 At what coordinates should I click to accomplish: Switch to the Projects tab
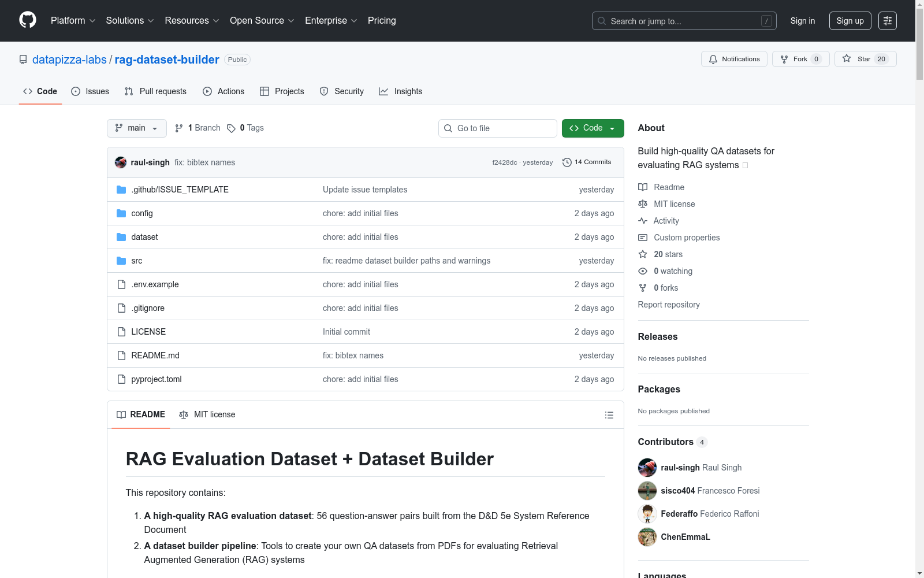click(282, 91)
